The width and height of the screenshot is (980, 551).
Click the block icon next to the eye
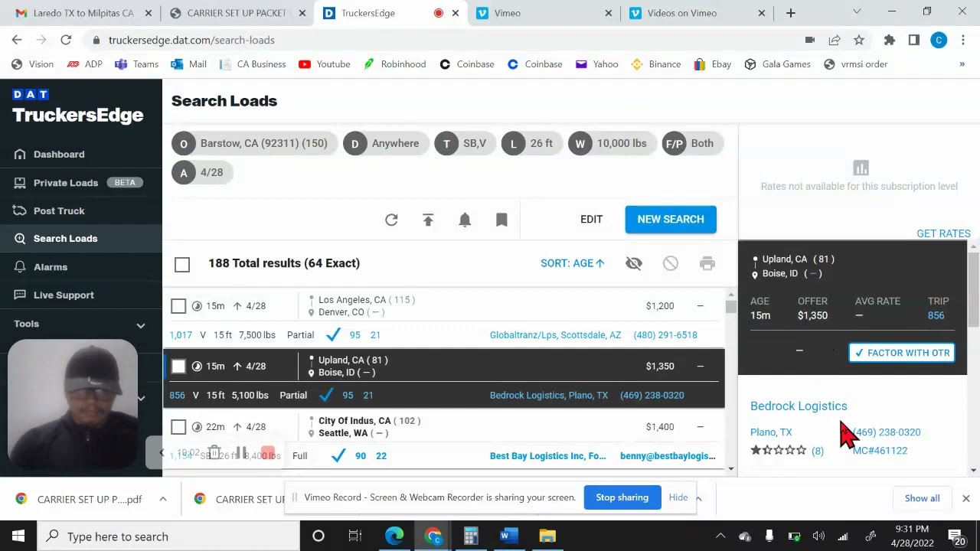pyautogui.click(x=670, y=263)
